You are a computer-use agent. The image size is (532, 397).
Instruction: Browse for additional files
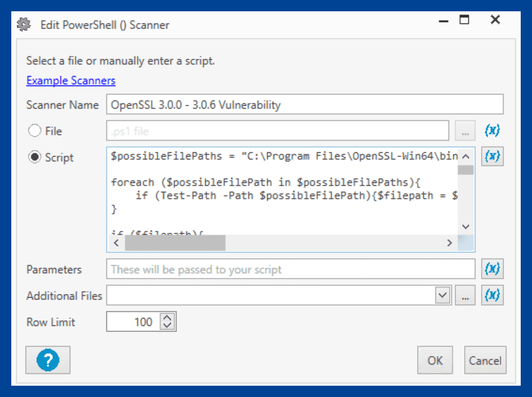click(x=465, y=295)
